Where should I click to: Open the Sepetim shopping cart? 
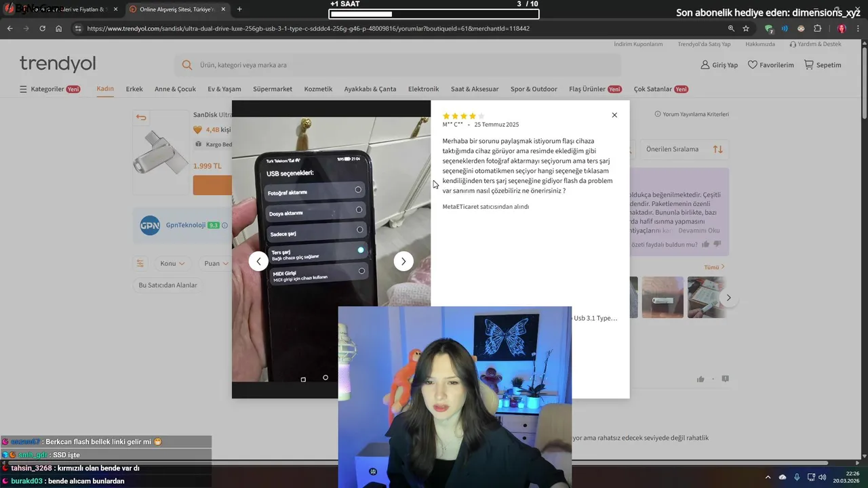tap(823, 65)
